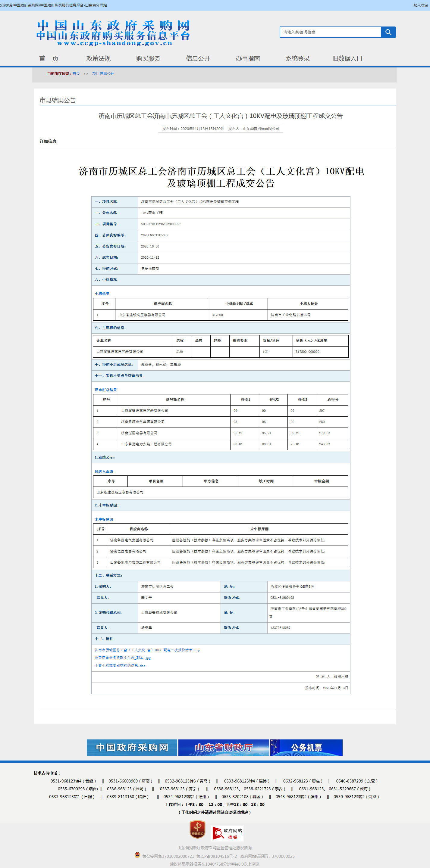The width and height of the screenshot is (430, 868).
Task: Open the 办事指南 menu
Action: click(x=248, y=58)
